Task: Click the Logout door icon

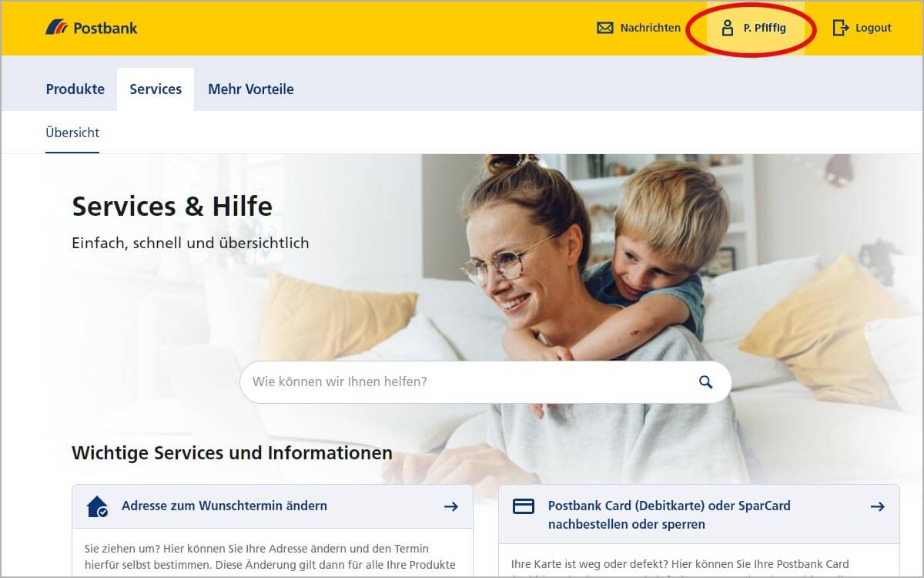Action: 840,28
